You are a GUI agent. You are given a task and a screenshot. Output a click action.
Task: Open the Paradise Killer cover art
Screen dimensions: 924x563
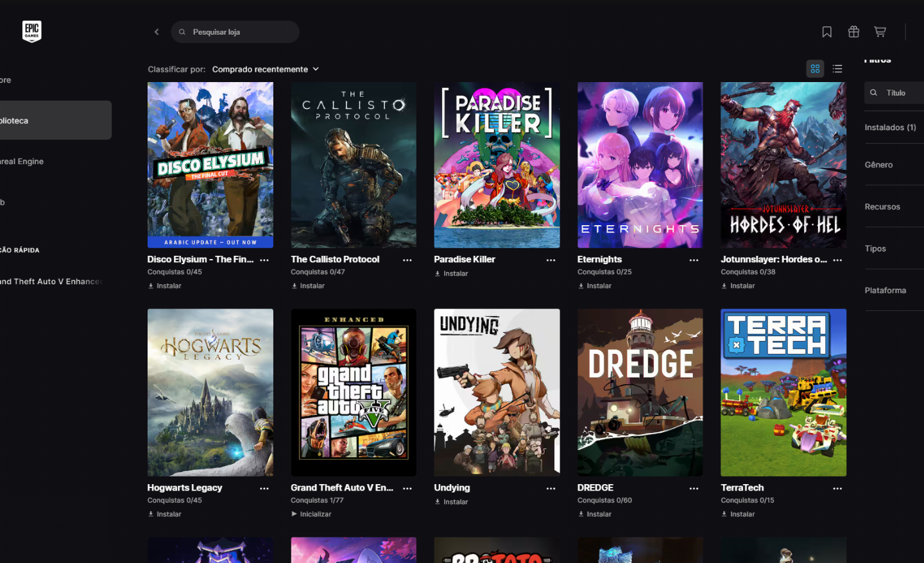pyautogui.click(x=497, y=165)
